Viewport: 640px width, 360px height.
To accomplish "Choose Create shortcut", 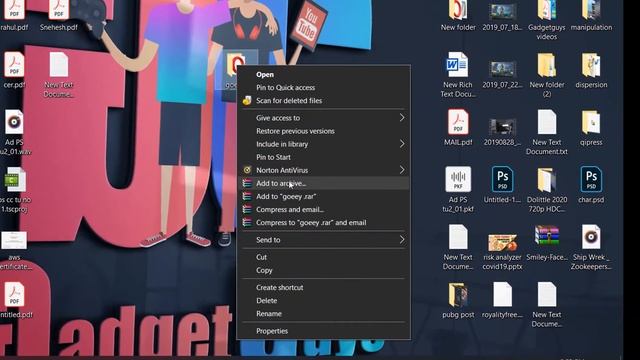I will point(324,287).
